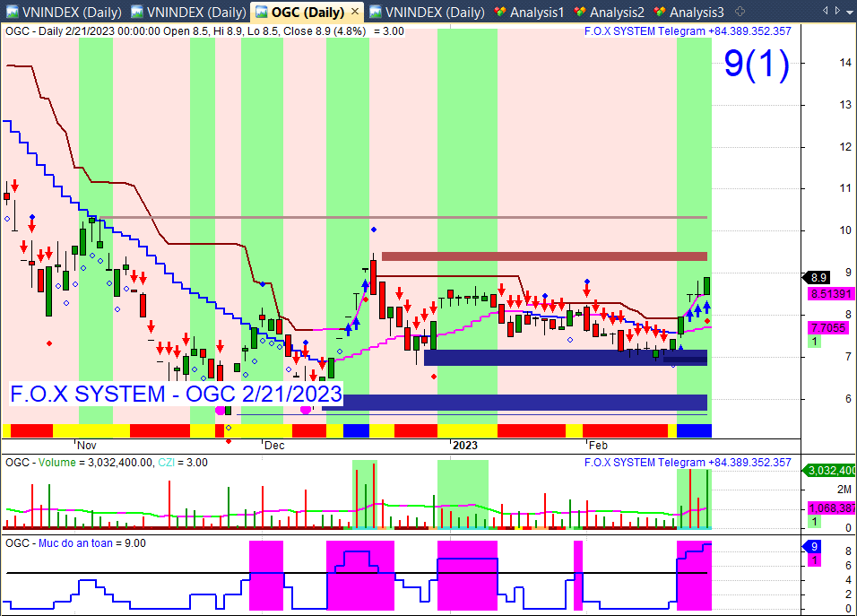This screenshot has width=857, height=616.
Task: Click the F.O.X SYSTEM - OGC 2/21/2023 caption
Action: coord(176,395)
